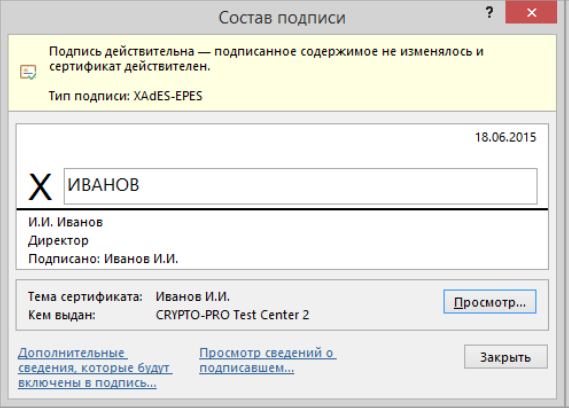Open the Дополнительные сведения, которые будут включены link
569x408 pixels.
[x=95, y=367]
